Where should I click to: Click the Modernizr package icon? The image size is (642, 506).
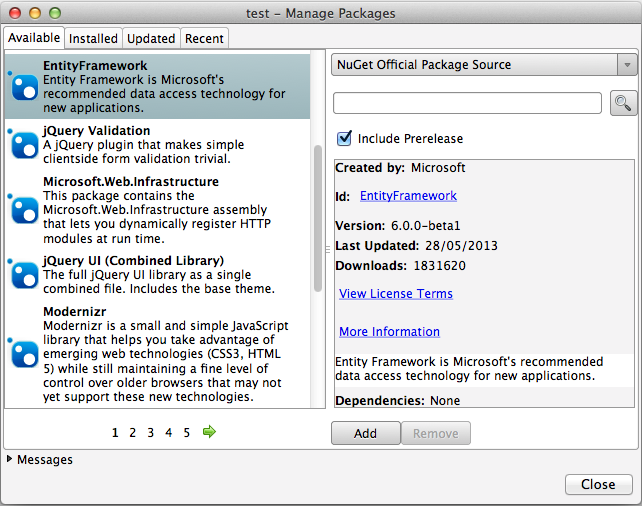(x=25, y=354)
